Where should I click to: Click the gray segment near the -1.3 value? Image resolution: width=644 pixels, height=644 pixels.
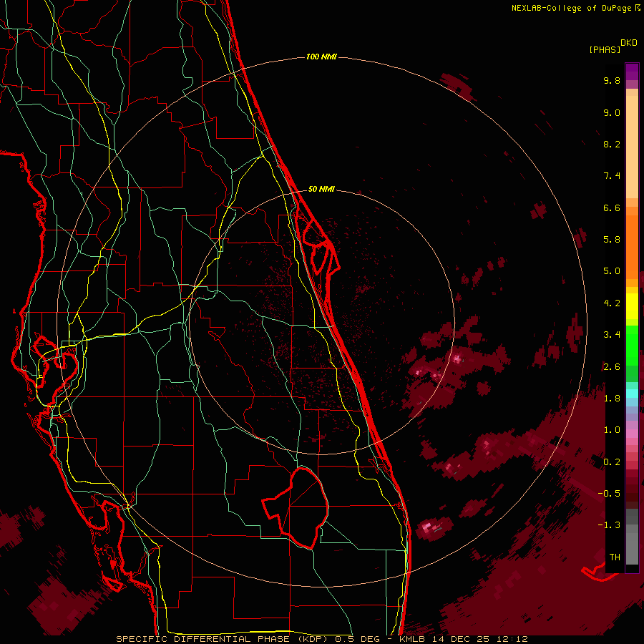tap(632, 526)
